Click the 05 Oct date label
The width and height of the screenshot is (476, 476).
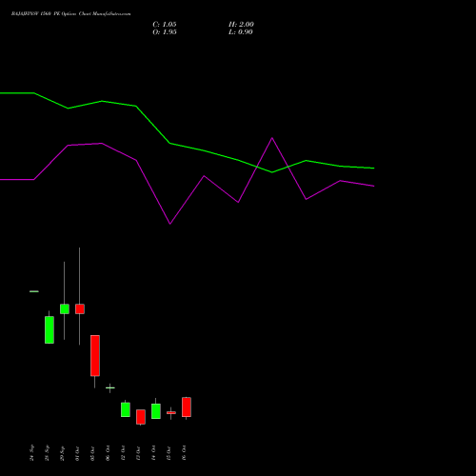pyautogui.click(x=92, y=453)
